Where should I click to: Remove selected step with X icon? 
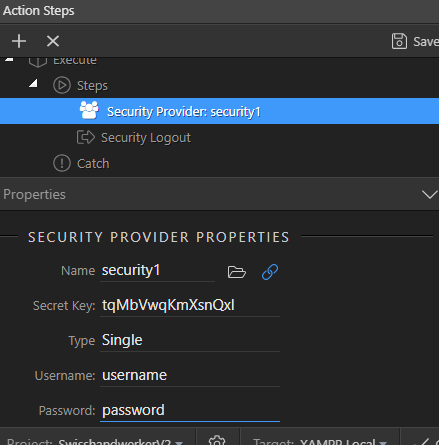53,41
